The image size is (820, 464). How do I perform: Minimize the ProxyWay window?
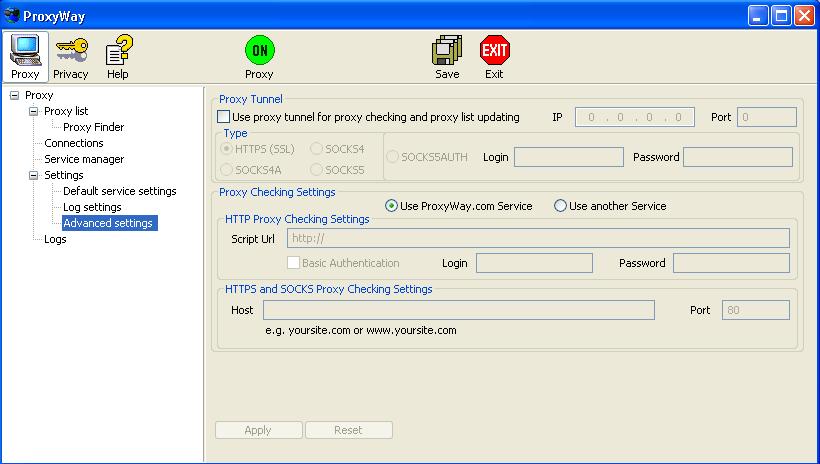pos(758,16)
